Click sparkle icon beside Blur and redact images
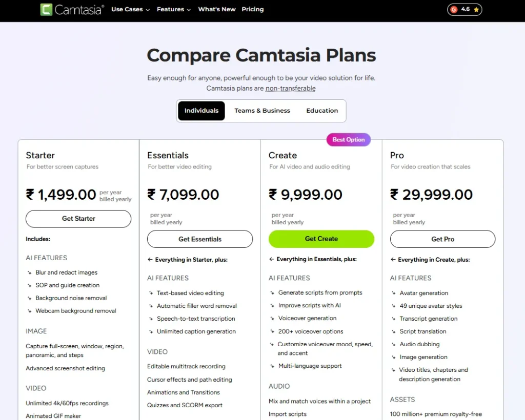Screen dimensions: 525x420 click(x=29, y=272)
